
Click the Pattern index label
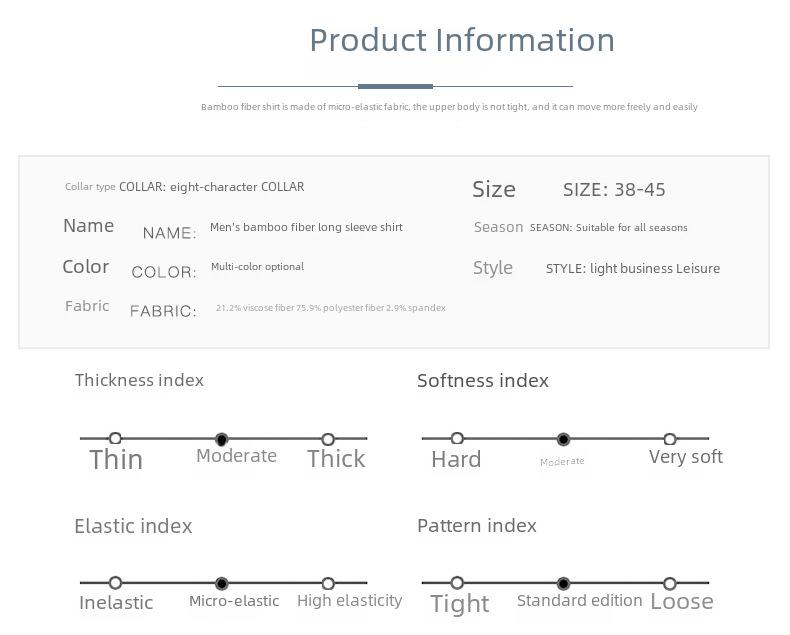(x=477, y=526)
